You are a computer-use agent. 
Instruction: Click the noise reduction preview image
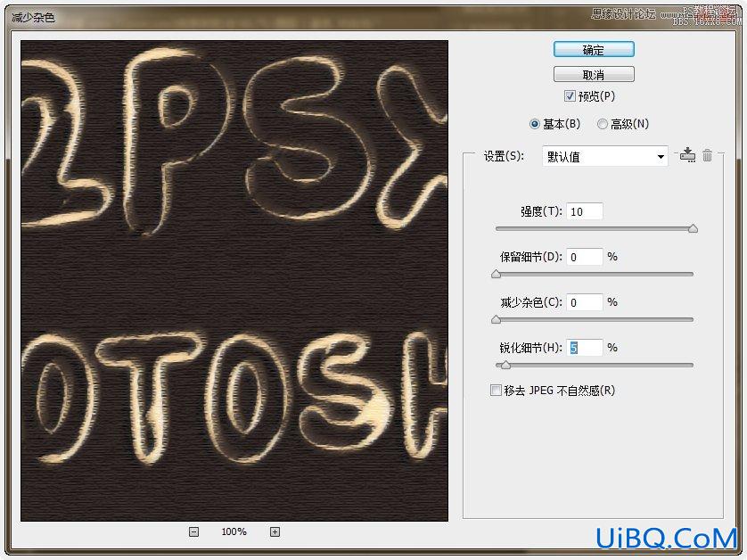coord(234,281)
